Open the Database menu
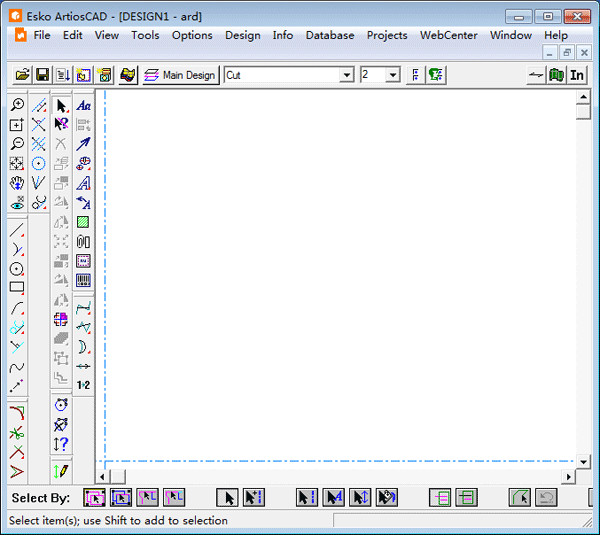Viewport: 600px width, 535px height. tap(330, 35)
